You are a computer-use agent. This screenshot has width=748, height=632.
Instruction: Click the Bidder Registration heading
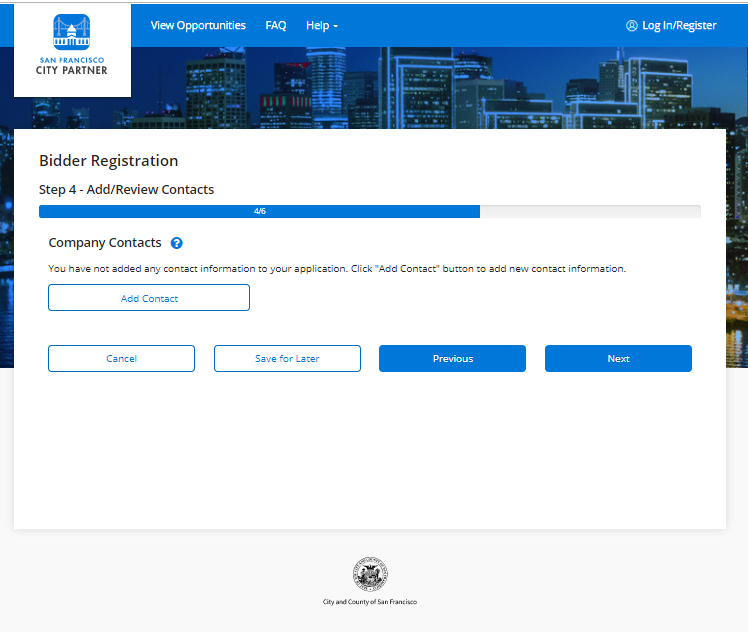pyautogui.click(x=108, y=161)
